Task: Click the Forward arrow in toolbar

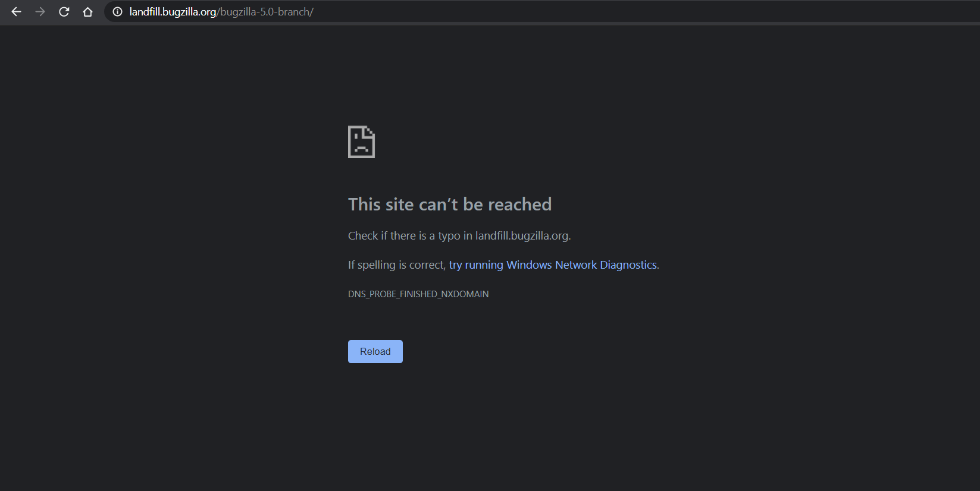Action: tap(40, 12)
